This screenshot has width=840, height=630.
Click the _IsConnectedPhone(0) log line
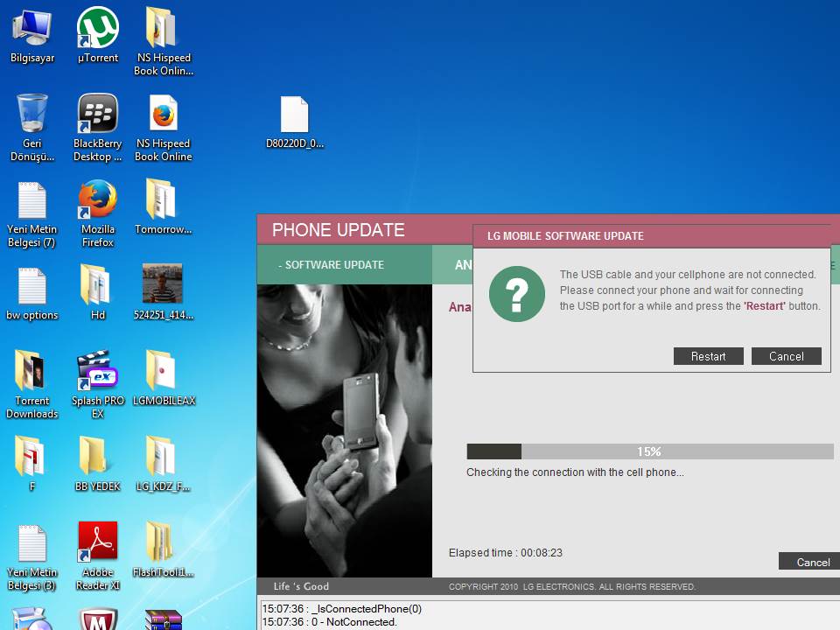coord(342,609)
